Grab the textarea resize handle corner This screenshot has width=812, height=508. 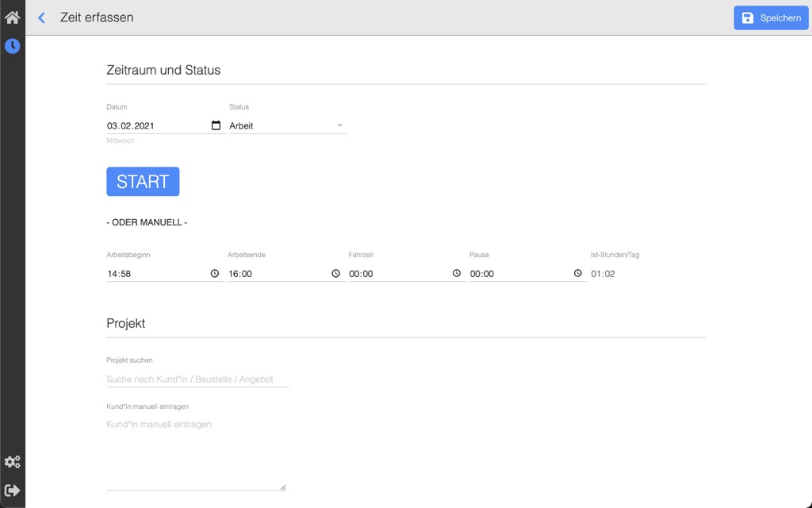[283, 487]
